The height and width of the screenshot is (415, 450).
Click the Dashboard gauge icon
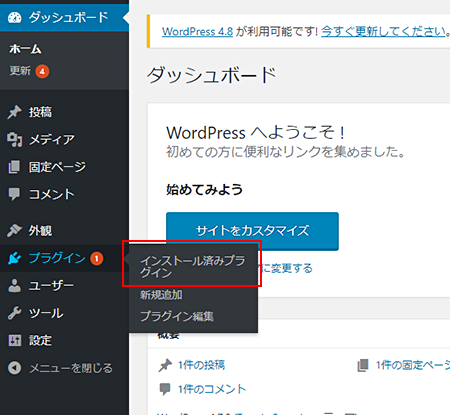(x=15, y=17)
